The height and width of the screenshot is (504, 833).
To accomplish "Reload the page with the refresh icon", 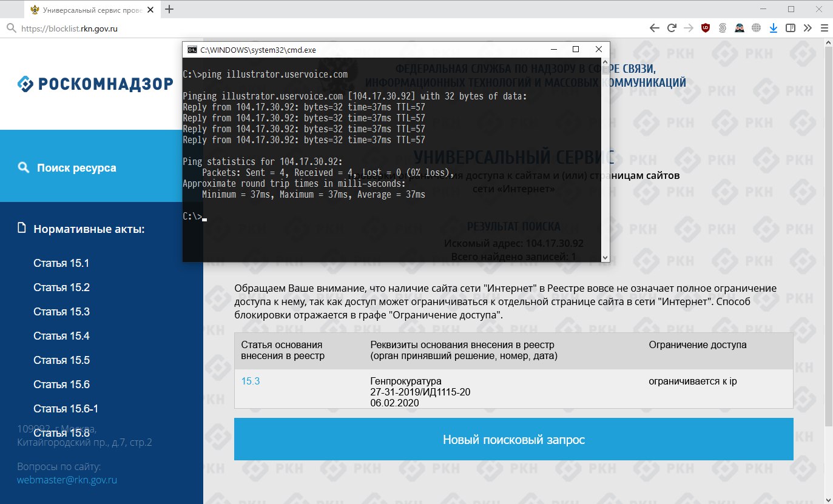I will 672,28.
